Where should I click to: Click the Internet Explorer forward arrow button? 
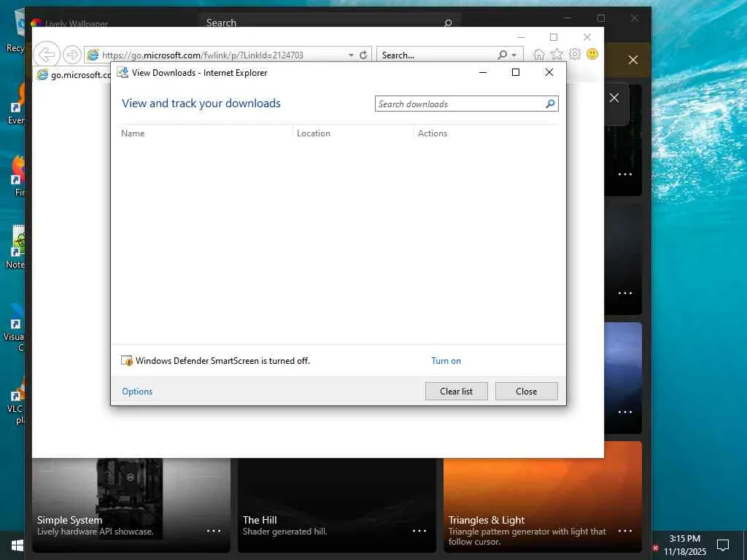tap(72, 55)
